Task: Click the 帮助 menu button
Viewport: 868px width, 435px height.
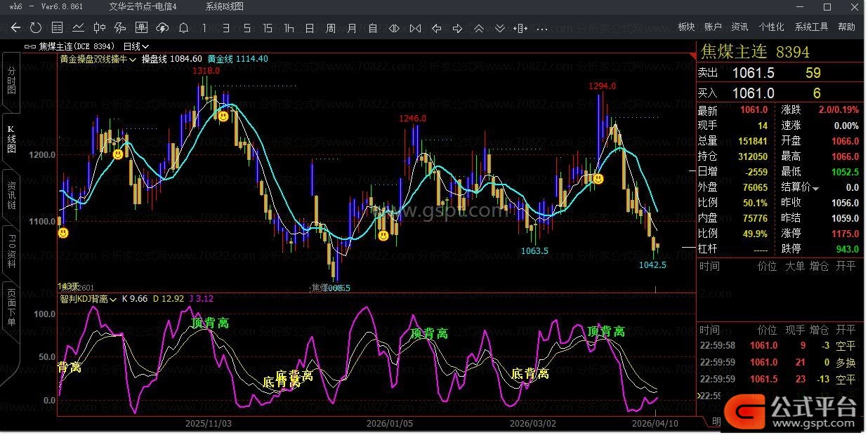Action: coord(846,27)
